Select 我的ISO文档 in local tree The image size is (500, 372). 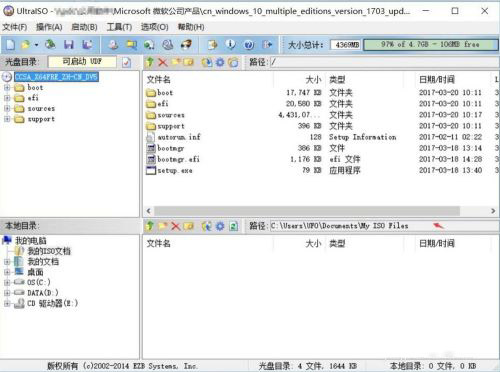[49, 251]
